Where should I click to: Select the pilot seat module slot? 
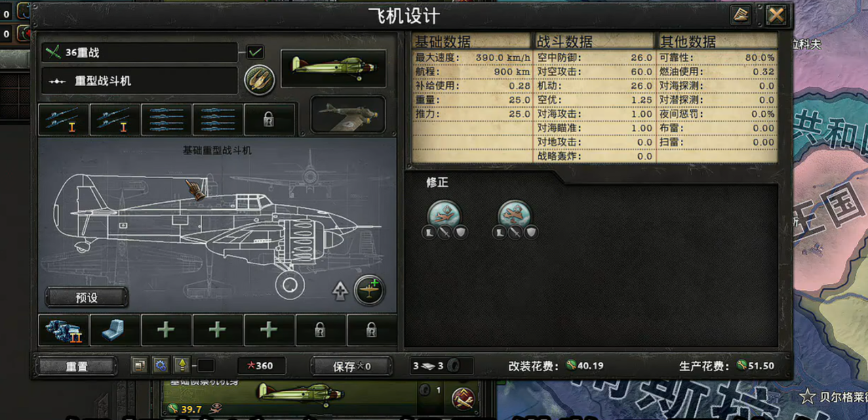[x=115, y=331]
